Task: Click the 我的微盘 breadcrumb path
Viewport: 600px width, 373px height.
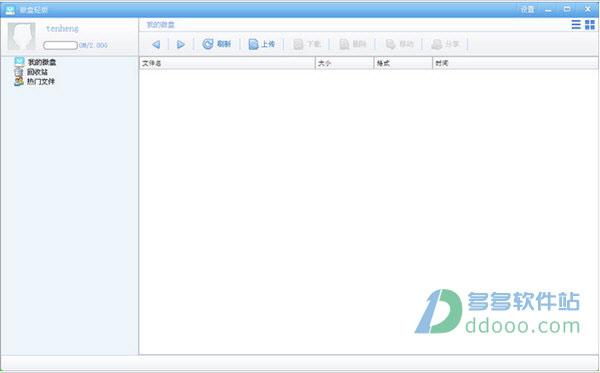Action: point(160,25)
